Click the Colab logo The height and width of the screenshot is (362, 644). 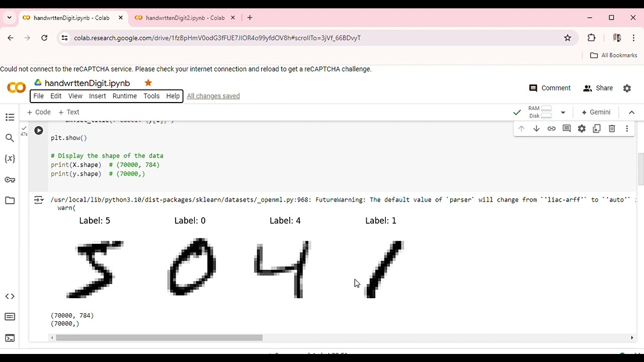pos(16,88)
